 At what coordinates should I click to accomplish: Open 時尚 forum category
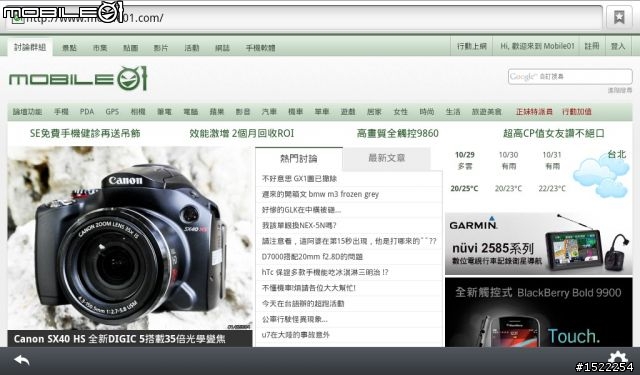pos(427,111)
